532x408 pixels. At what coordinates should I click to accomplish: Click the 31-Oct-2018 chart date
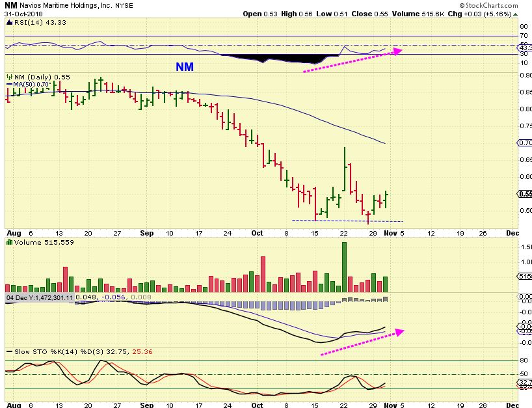[x=24, y=14]
